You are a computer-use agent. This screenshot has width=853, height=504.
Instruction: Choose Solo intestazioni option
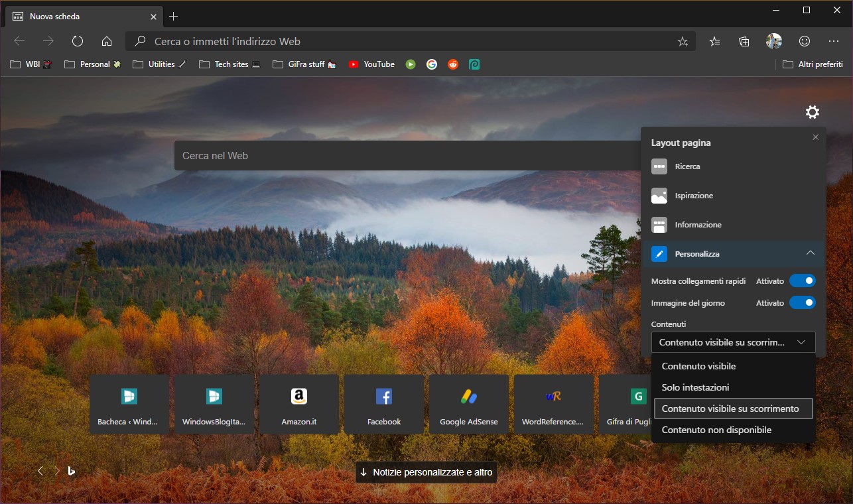pyautogui.click(x=733, y=387)
